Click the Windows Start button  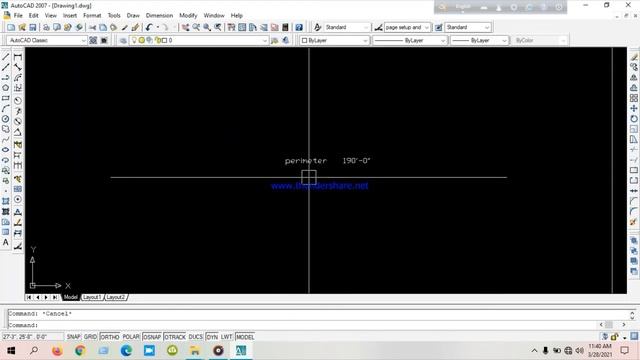tap(11, 351)
